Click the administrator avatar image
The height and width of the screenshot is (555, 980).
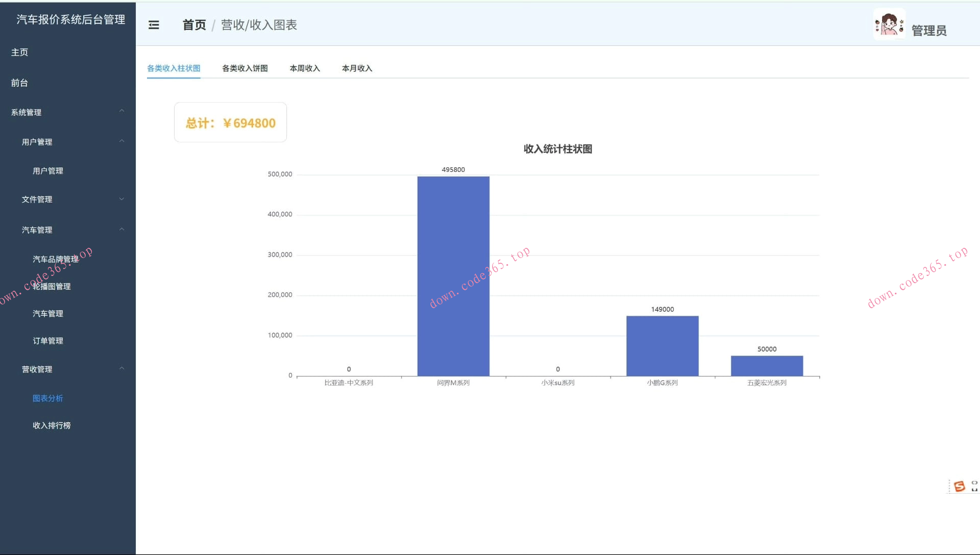[x=889, y=24]
